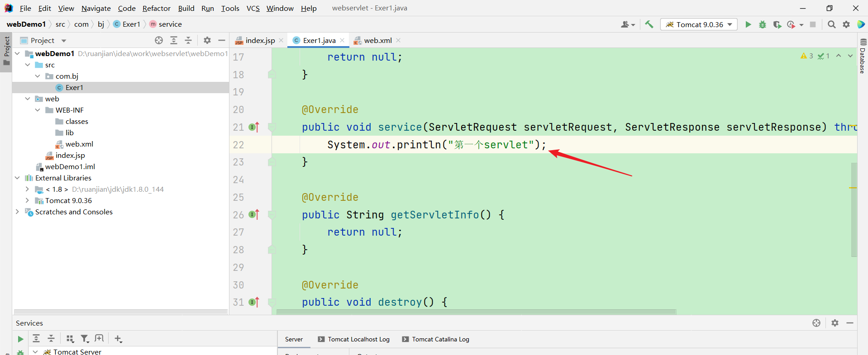Open the VCS menu
This screenshot has width=868, height=355.
pos(253,8)
